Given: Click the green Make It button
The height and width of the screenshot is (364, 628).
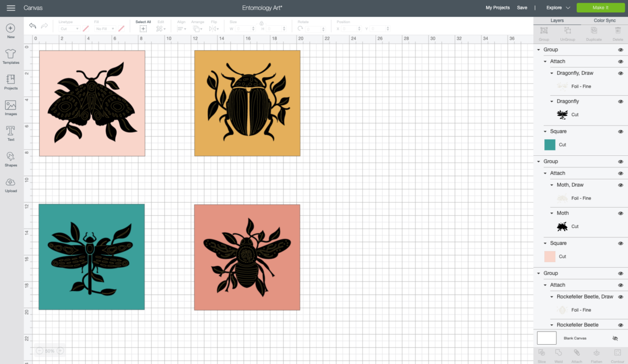Looking at the screenshot, I should (600, 8).
